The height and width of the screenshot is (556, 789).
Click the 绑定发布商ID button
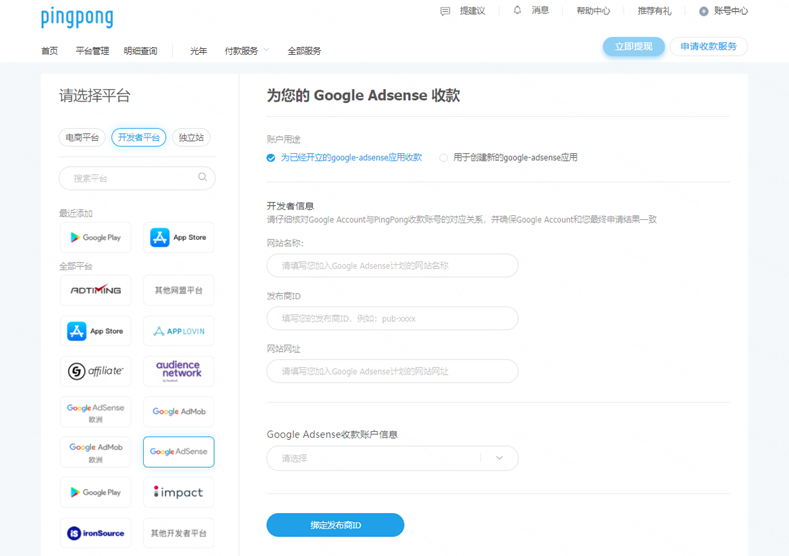tap(335, 525)
